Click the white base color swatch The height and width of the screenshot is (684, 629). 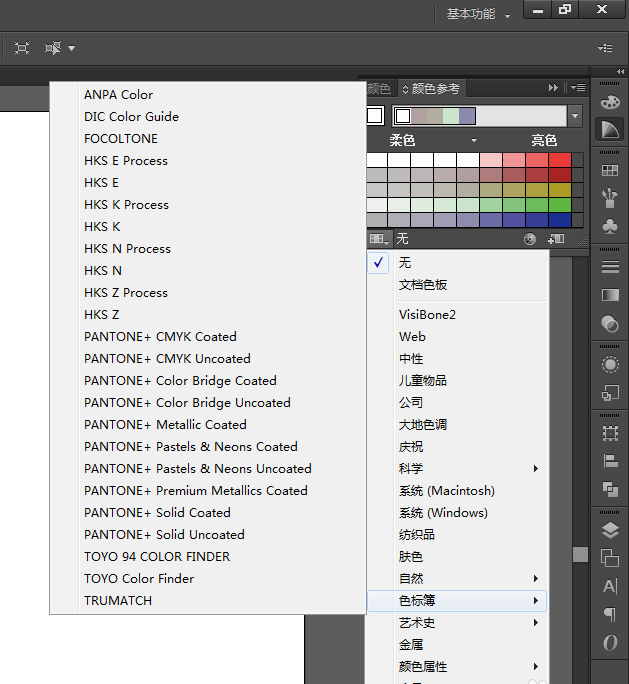pos(375,116)
